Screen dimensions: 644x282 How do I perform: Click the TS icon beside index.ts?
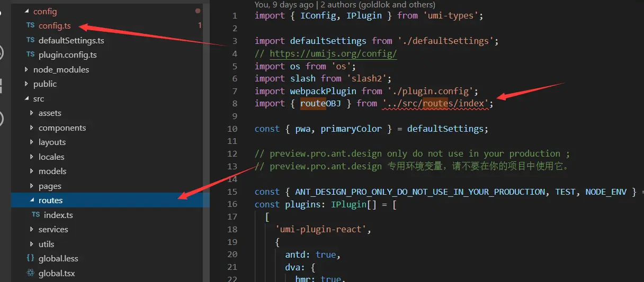click(35, 215)
